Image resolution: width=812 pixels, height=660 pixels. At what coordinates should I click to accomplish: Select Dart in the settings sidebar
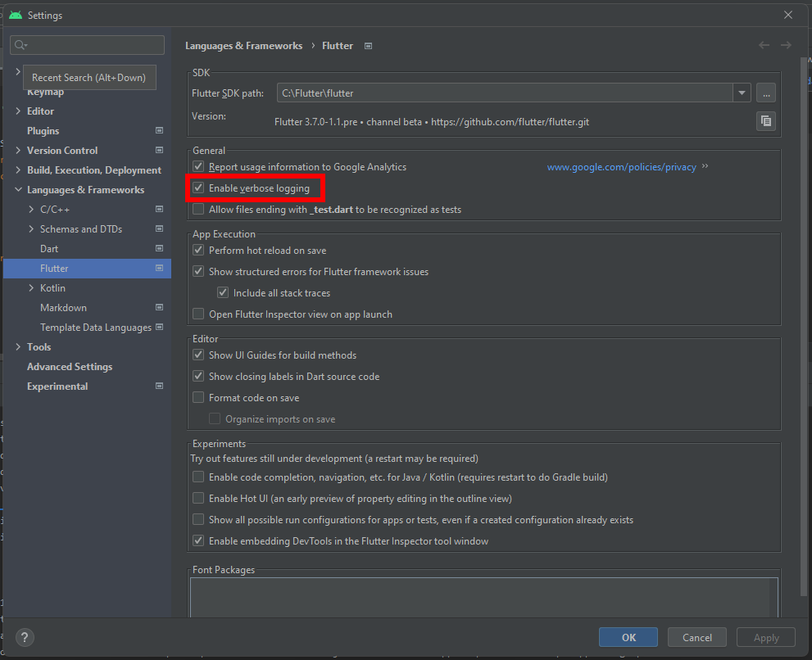coord(50,248)
